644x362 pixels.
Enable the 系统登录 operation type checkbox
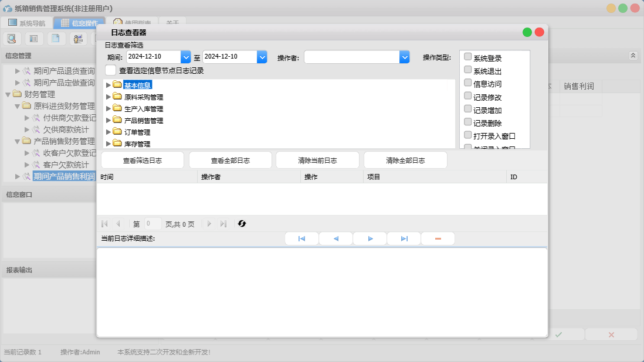point(468,57)
